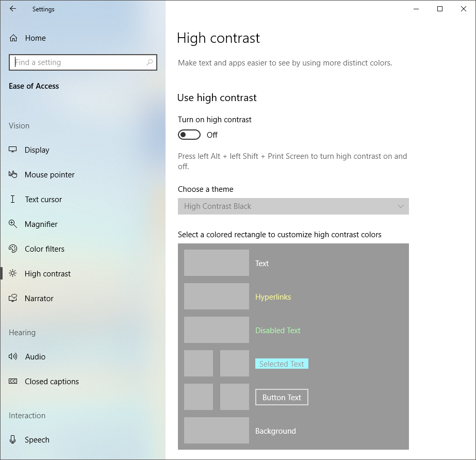Click the Closed captions CC icon
Viewport: 476px width, 460px height.
(13, 382)
